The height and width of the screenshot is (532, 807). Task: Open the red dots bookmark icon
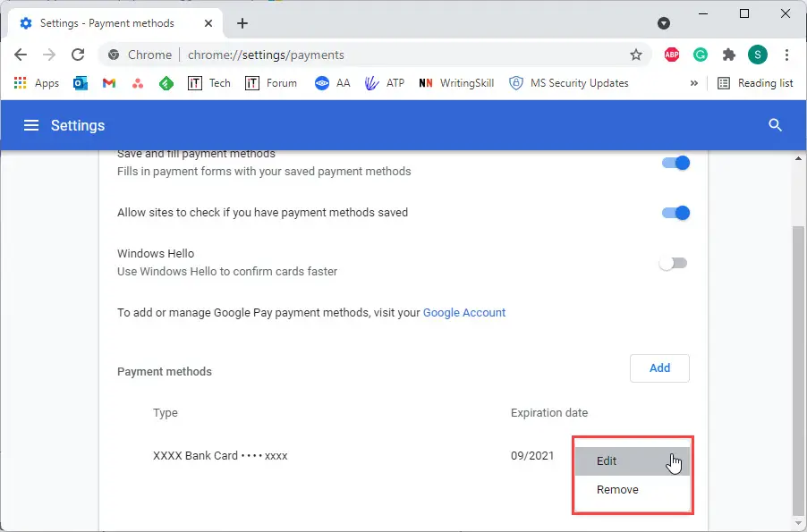pyautogui.click(x=138, y=83)
